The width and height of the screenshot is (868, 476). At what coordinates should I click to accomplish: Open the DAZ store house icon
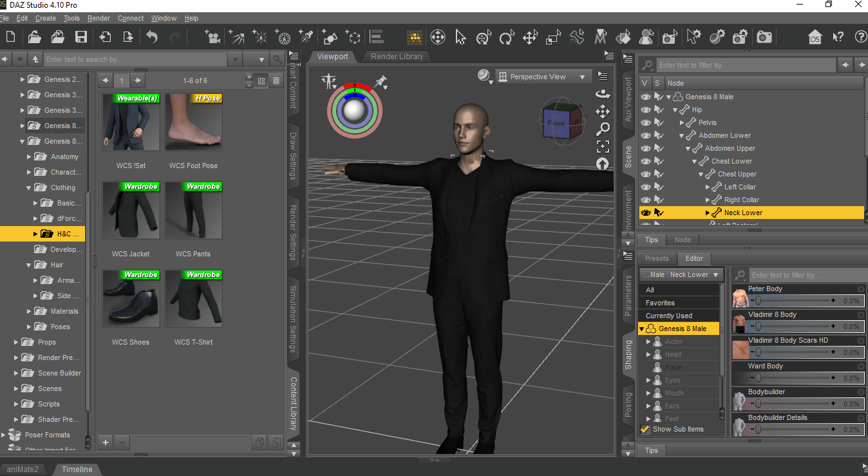coord(815,37)
